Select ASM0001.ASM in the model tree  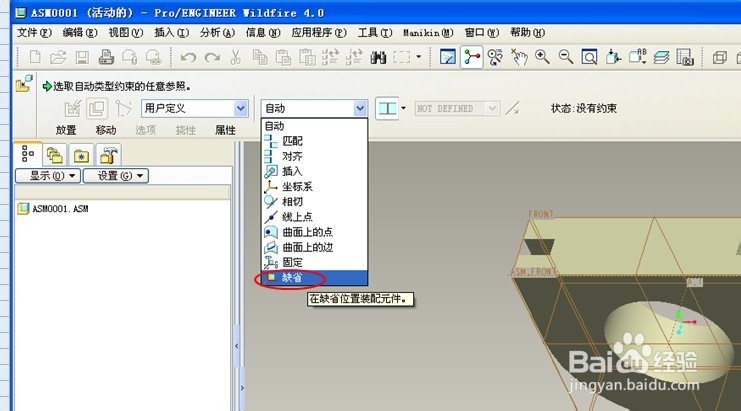coord(53,208)
